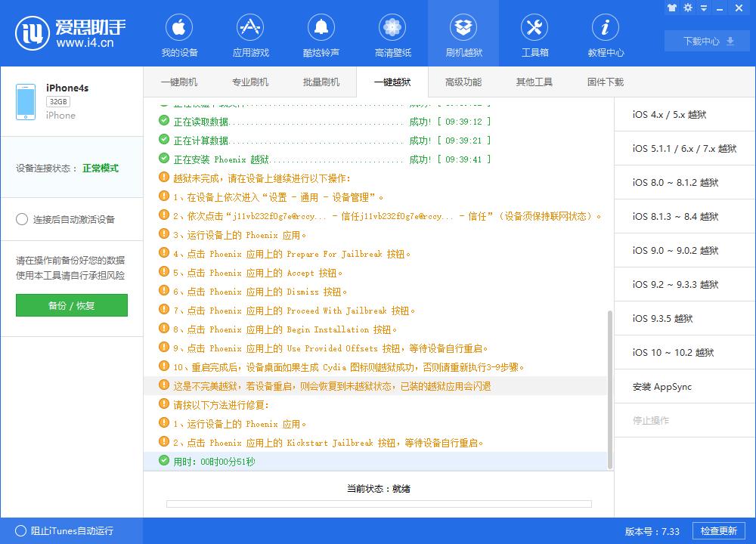Viewport: 756px width, 544px height.
Task: Open the 我的设备 section
Action: tap(179, 33)
